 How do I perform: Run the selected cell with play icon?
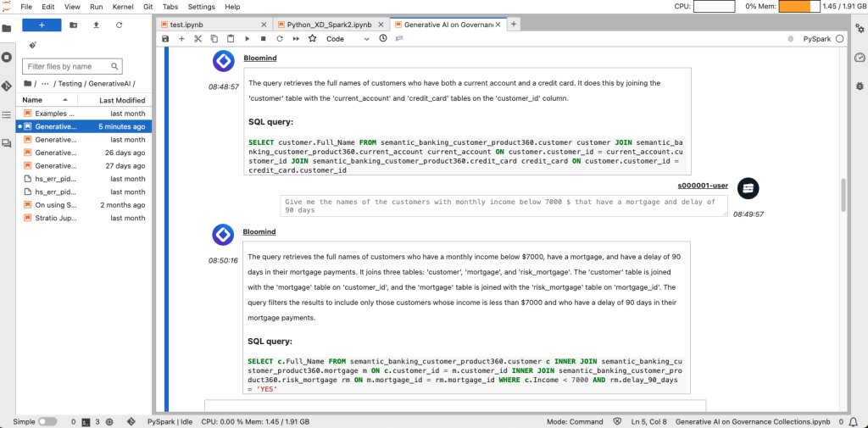tap(247, 39)
